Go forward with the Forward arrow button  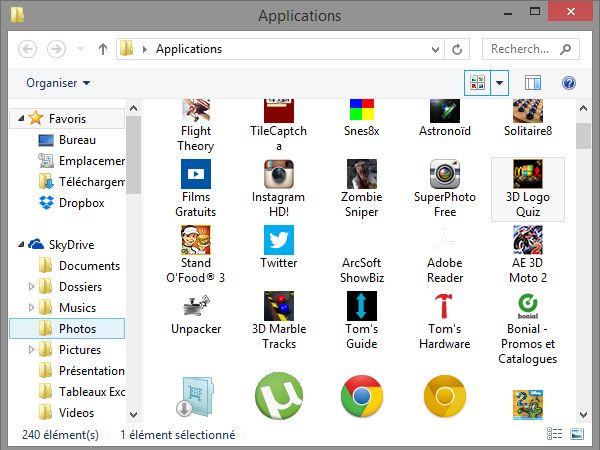56,49
